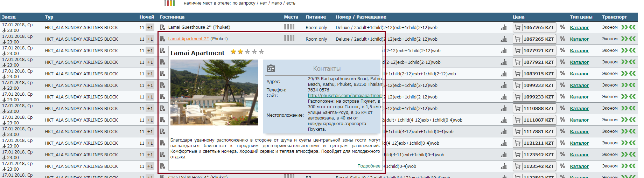The image size is (644, 178).
Task: Sort by the Цена column header
Action: point(518,17)
